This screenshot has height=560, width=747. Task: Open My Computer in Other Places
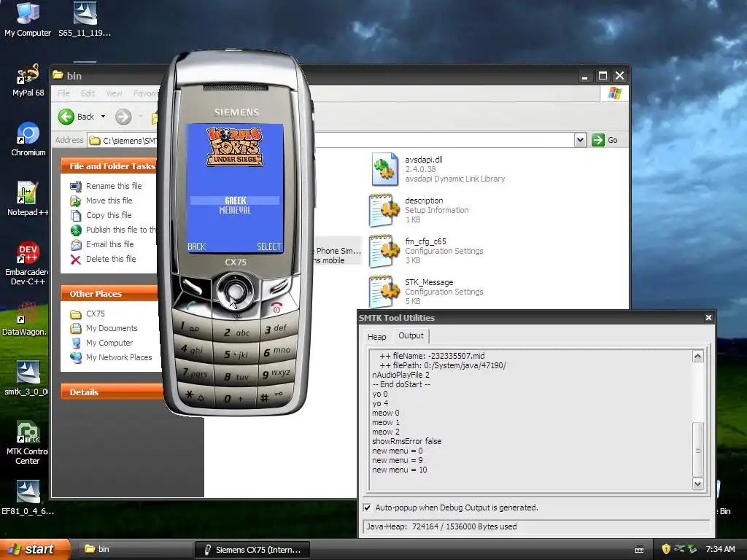pyautogui.click(x=109, y=343)
